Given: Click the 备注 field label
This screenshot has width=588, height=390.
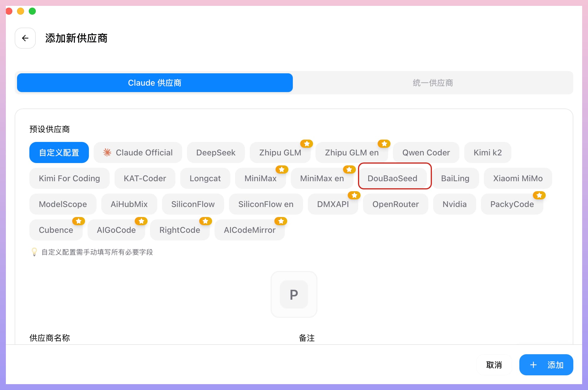Looking at the screenshot, I should 307,338.
